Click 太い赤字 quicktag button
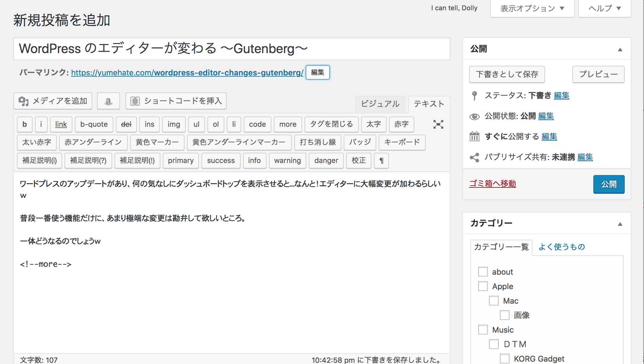644x364 pixels. (x=37, y=142)
